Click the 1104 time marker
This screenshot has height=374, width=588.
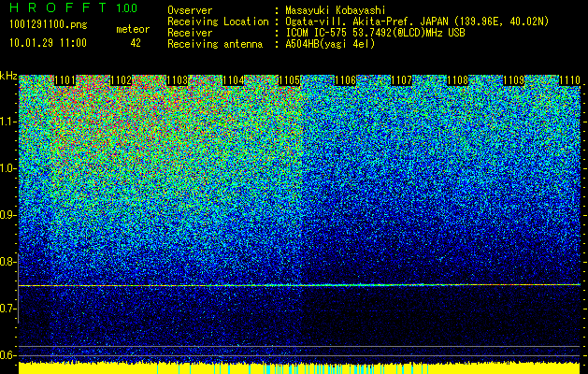tap(234, 80)
